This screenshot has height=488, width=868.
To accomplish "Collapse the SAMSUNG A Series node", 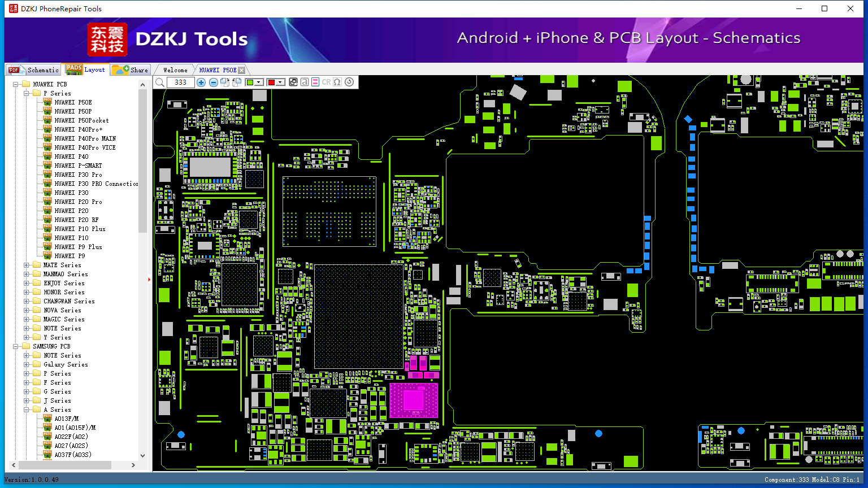I will click(x=27, y=409).
